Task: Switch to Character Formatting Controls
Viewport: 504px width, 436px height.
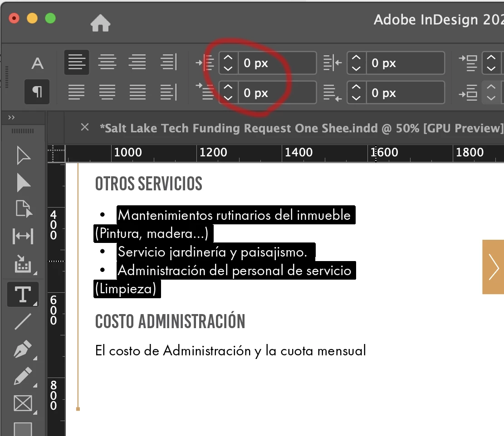Action: coord(37,63)
